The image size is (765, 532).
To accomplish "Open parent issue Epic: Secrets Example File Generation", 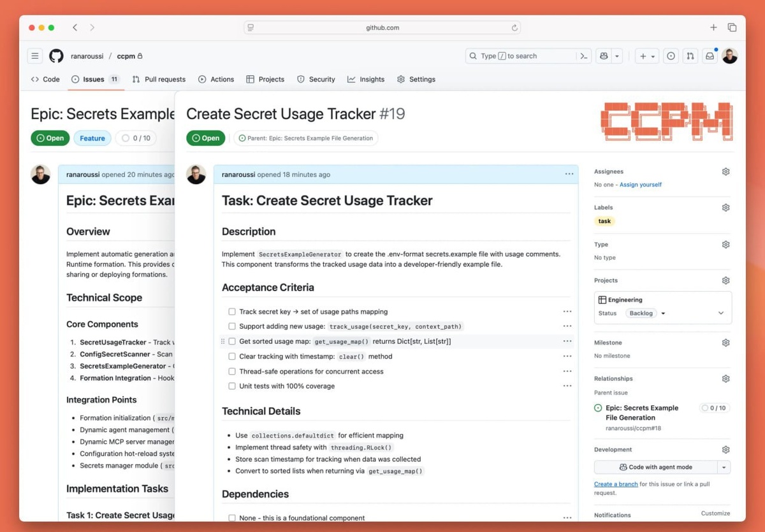I will 642,413.
